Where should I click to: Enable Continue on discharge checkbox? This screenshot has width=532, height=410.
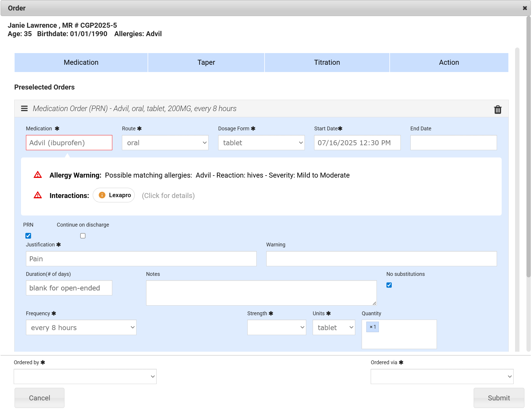tap(83, 236)
